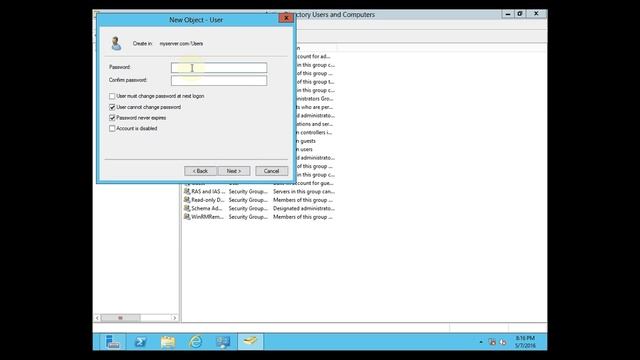The height and width of the screenshot is (360, 640).
Task: Open File Explorer from the taskbar
Action: pyautogui.click(x=168, y=342)
